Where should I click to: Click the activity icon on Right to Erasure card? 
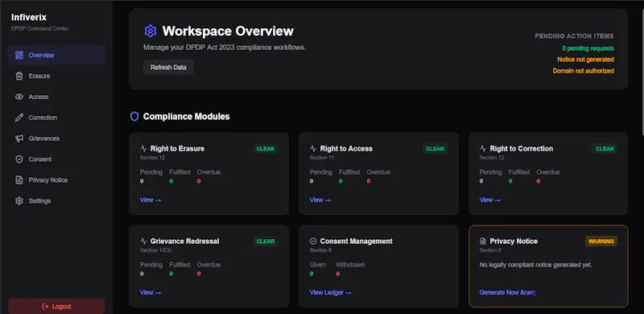coord(143,149)
